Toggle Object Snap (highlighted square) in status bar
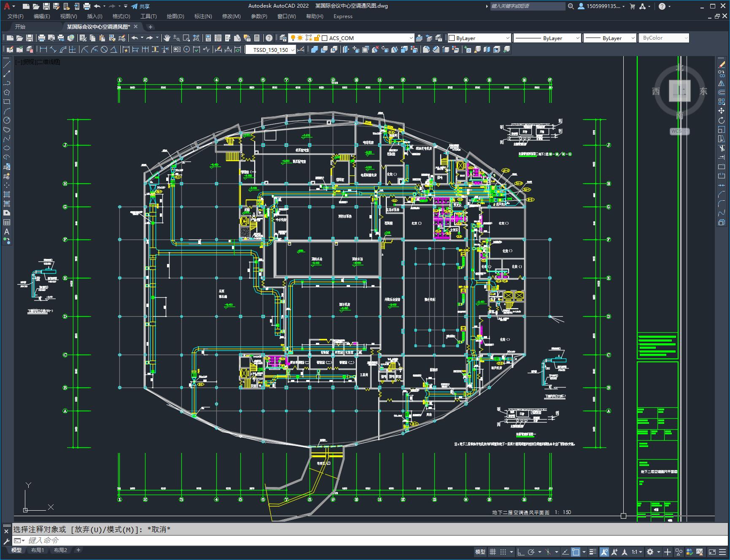The height and width of the screenshot is (560, 730). tap(576, 552)
